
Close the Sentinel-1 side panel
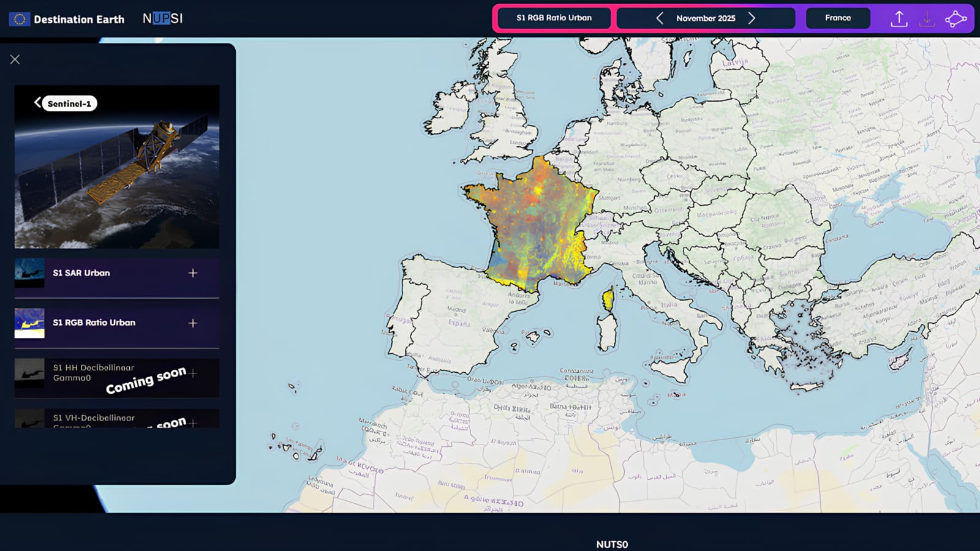(x=15, y=59)
